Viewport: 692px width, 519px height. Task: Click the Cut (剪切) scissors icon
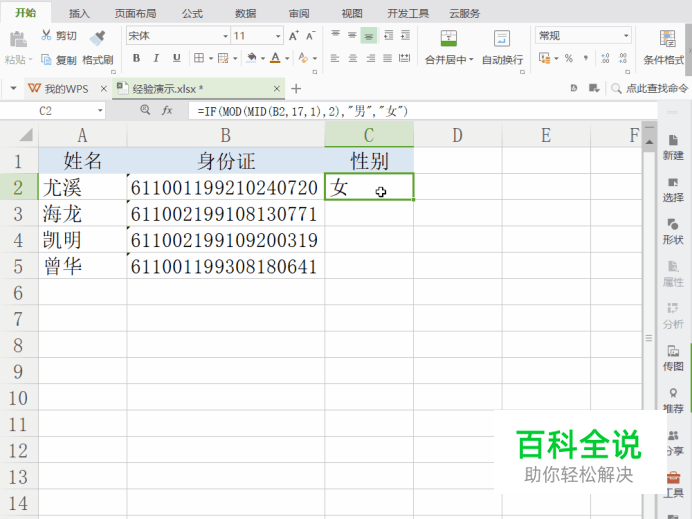point(46,35)
